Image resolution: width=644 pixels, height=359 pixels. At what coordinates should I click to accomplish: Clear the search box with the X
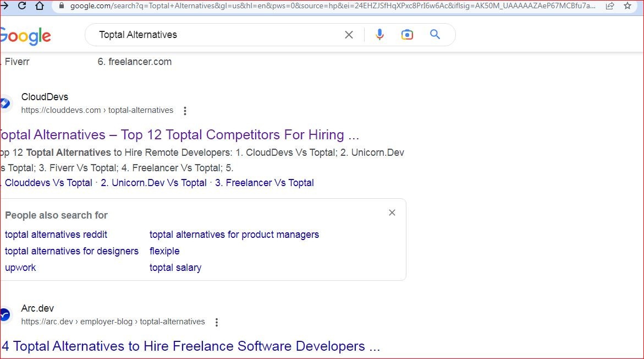349,35
